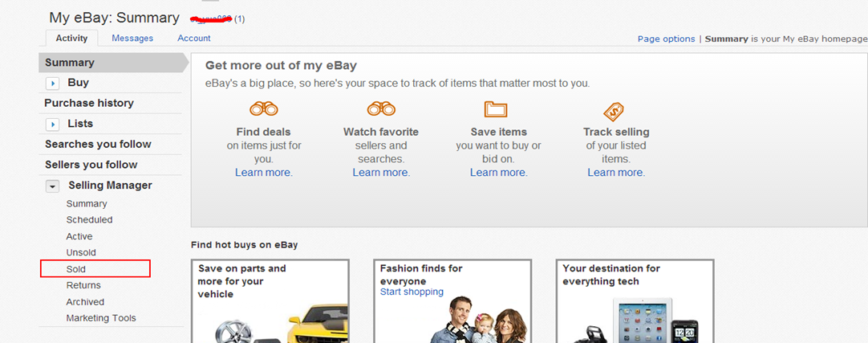Open Sellers you follow
This screenshot has height=343, width=868.
91,165
